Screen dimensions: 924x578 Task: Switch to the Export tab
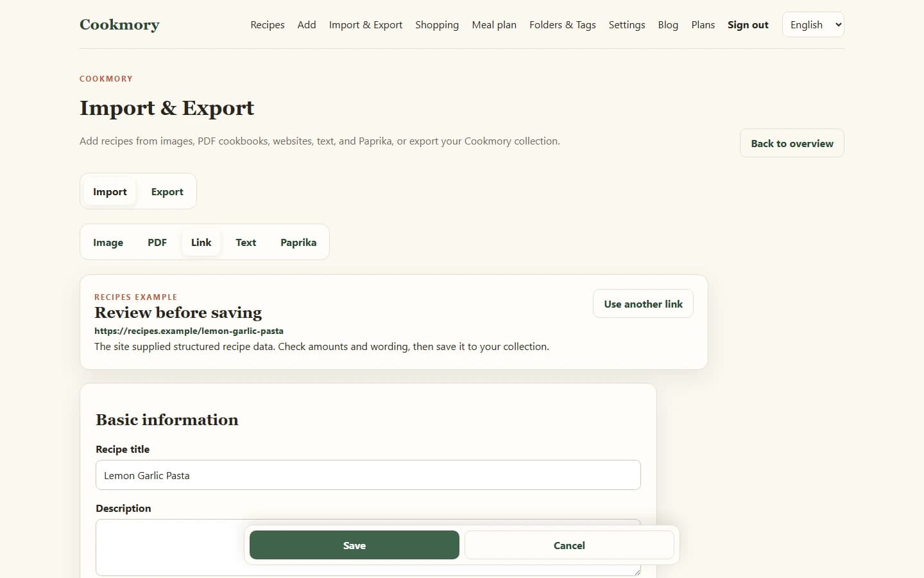[167, 191]
